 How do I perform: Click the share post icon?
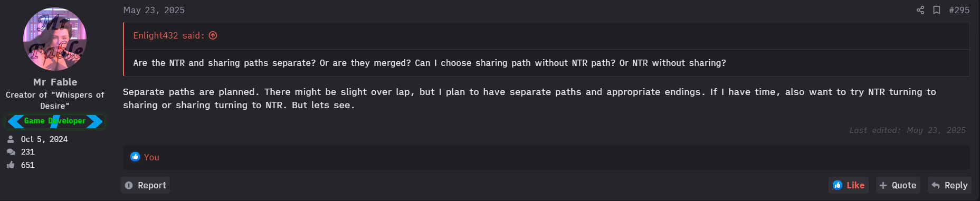click(x=920, y=10)
